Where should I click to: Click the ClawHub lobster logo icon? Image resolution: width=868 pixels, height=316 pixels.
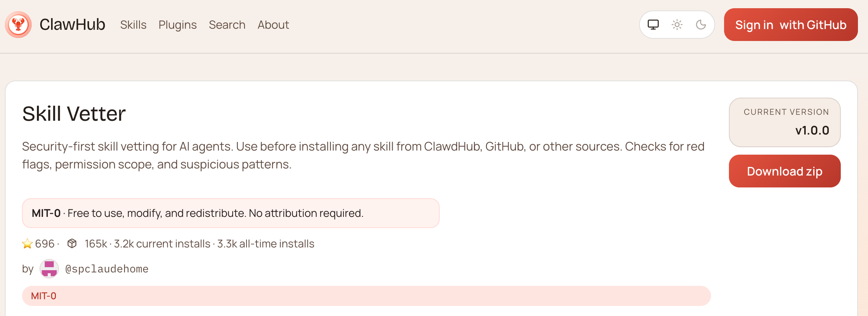18,25
